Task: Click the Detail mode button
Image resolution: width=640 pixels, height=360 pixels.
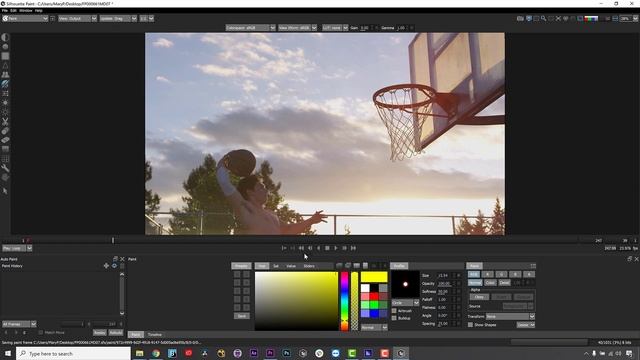Action: click(504, 282)
